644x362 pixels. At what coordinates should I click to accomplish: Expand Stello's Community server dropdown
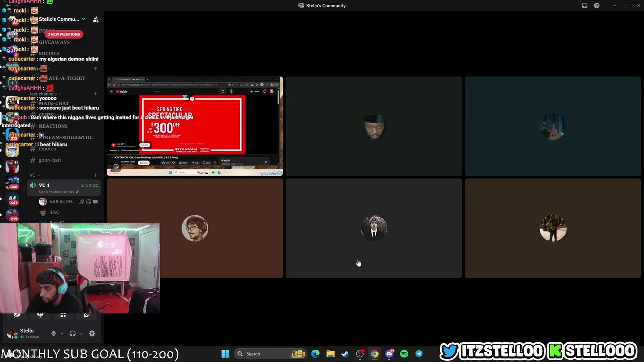pyautogui.click(x=84, y=19)
